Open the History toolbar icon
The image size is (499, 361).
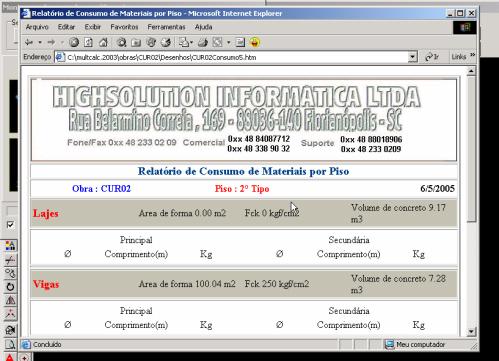[x=166, y=42]
